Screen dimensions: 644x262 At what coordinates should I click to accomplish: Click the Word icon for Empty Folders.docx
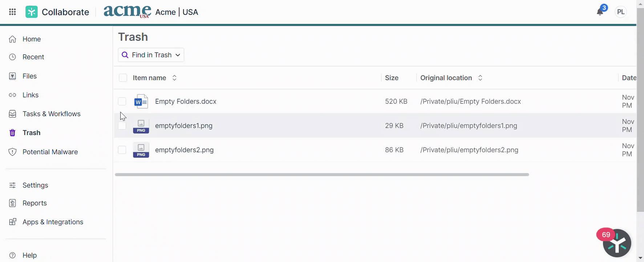coord(141,102)
